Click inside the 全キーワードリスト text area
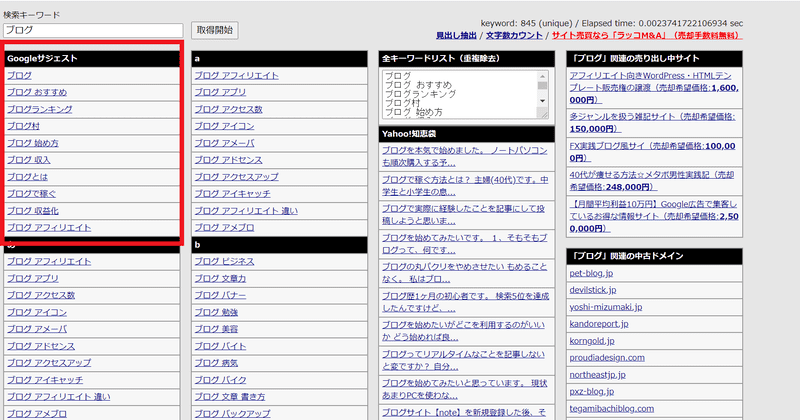The image size is (800, 420). tap(461, 94)
